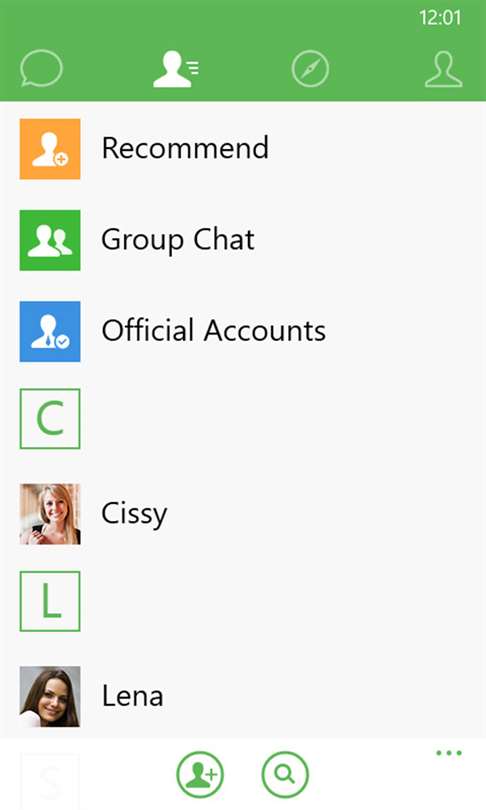
Task: Tap the blue Official Accounts icon
Action: [50, 331]
